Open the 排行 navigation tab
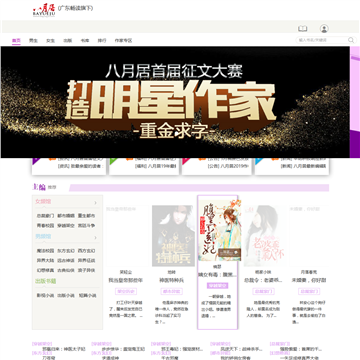The height and width of the screenshot is (360, 360). [102, 40]
